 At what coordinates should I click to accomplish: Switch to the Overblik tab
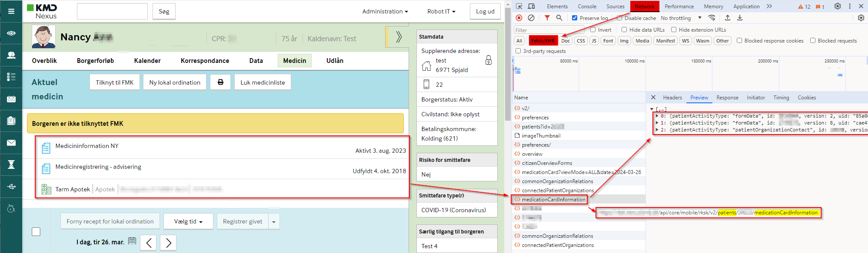tap(44, 61)
